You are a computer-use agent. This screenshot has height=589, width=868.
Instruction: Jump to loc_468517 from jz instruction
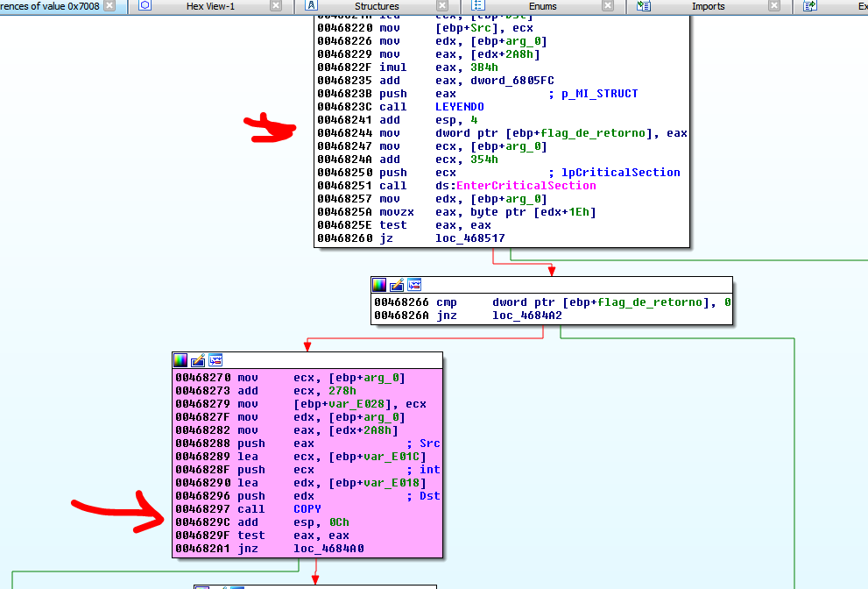pyautogui.click(x=469, y=238)
